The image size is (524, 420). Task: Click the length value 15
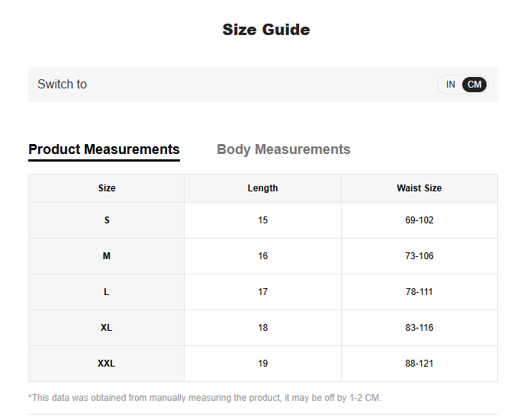click(262, 220)
